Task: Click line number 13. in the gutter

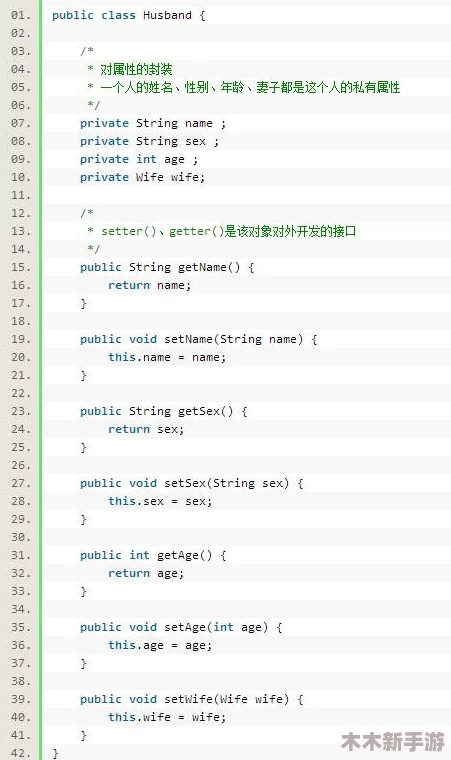Action: [21, 231]
